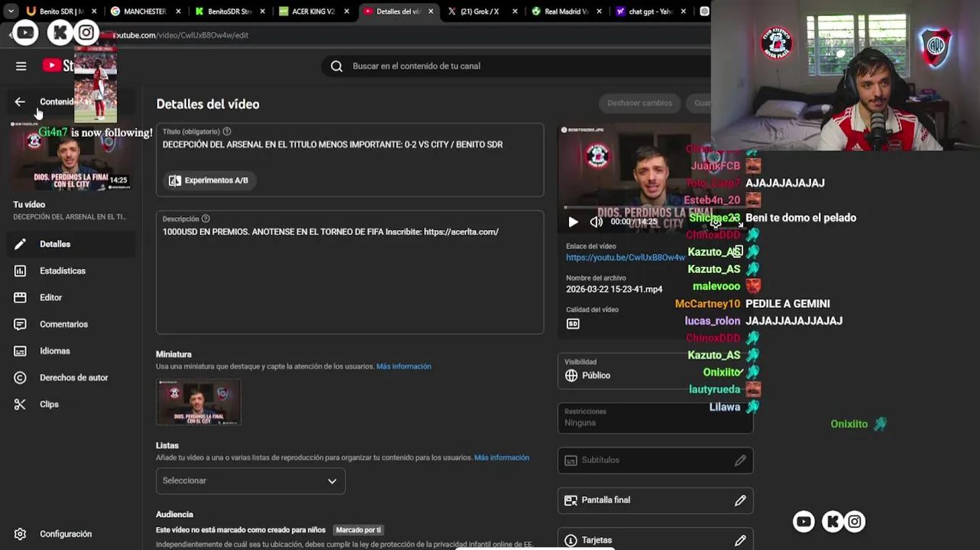Copy the video link icon
This screenshot has width=980, height=550.
click(738, 251)
